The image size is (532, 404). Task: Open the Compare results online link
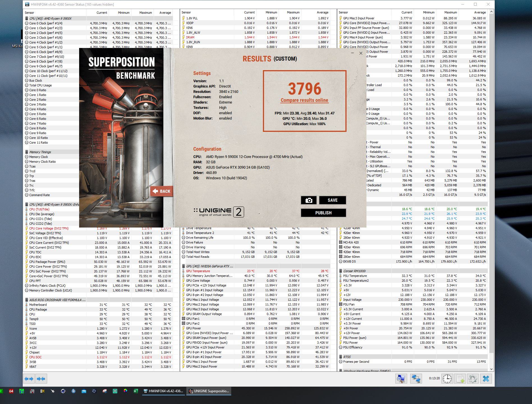point(304,100)
